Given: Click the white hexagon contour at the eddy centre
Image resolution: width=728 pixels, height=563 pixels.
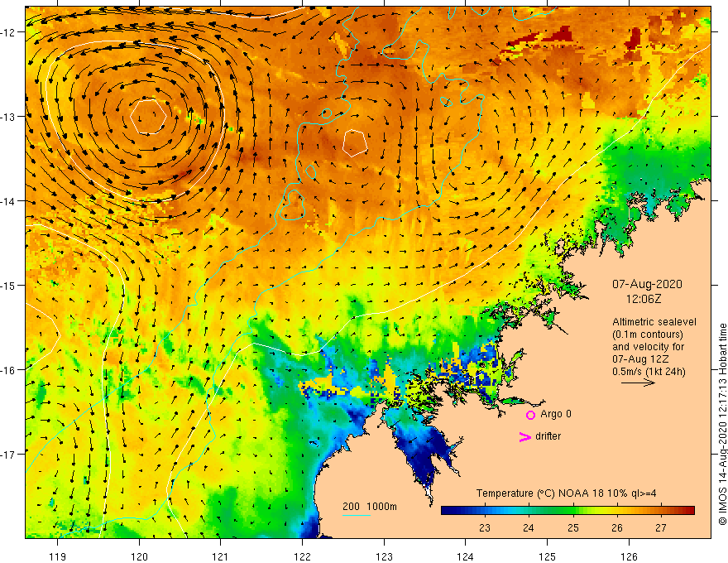Looking at the screenshot, I should pyautogui.click(x=148, y=117).
